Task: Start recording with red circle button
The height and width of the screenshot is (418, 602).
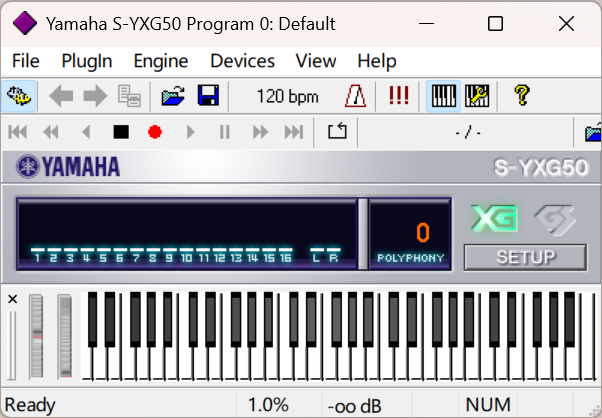Action: (x=155, y=132)
